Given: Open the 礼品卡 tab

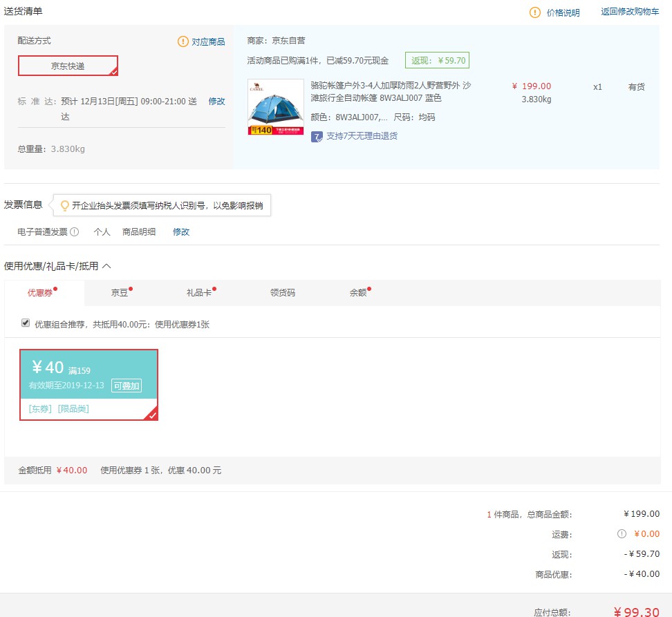Looking at the screenshot, I should click(199, 293).
